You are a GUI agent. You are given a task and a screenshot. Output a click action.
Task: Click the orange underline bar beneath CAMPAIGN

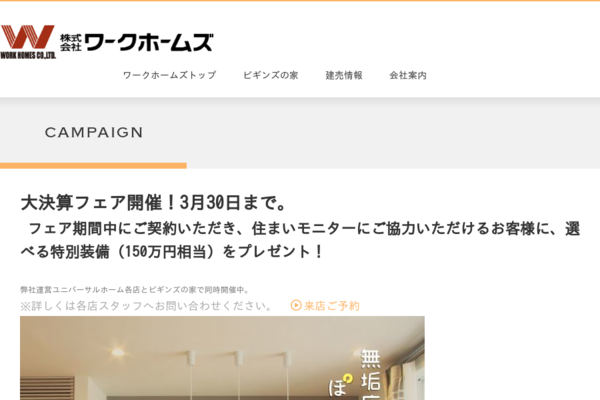(93, 166)
